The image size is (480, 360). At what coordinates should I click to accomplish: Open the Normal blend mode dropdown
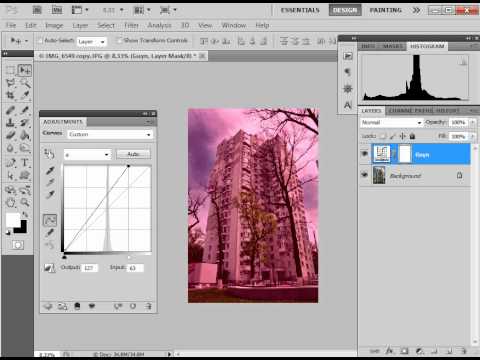point(392,123)
